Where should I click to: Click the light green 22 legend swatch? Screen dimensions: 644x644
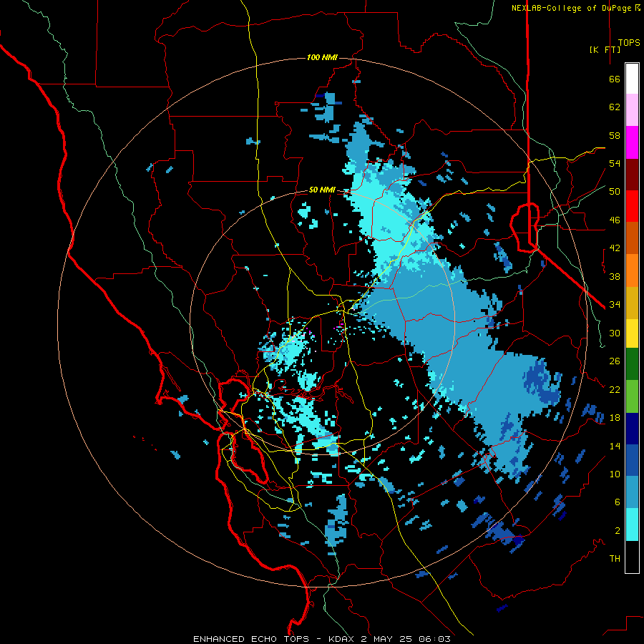pyautogui.click(x=632, y=396)
